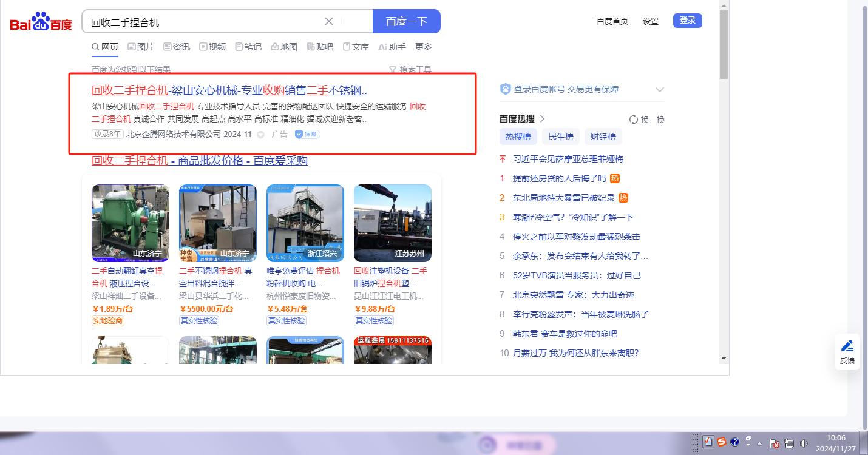
Task: Select the 财经榜 tab
Action: (603, 136)
